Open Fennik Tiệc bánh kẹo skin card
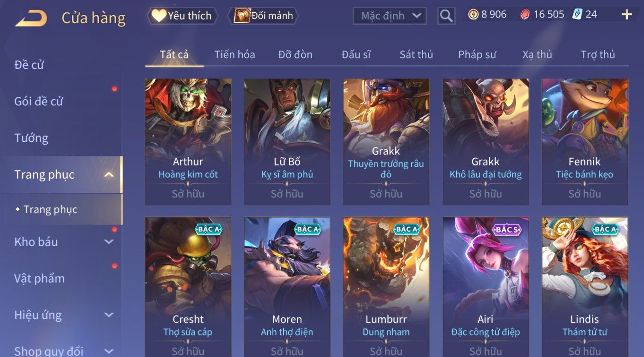Viewport: 644px width, 357px height. tap(585, 142)
